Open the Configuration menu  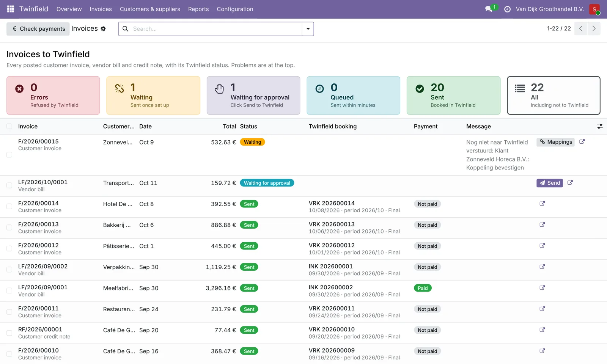pos(235,9)
